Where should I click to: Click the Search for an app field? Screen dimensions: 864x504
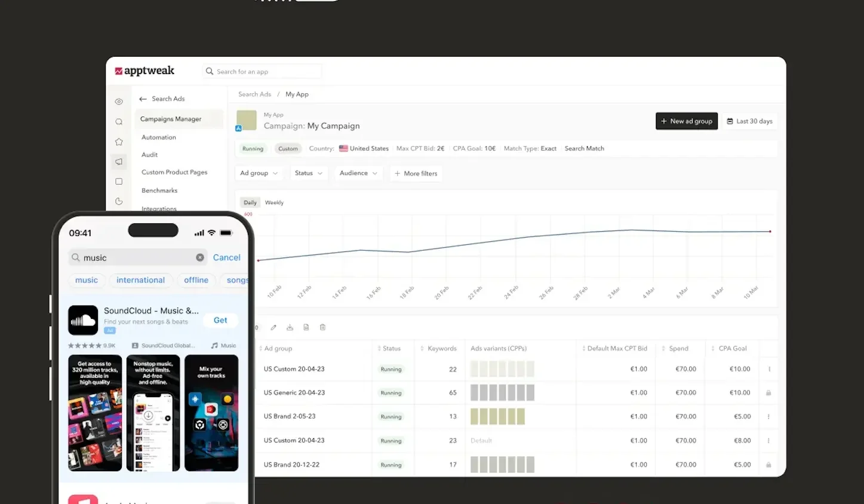click(x=263, y=72)
